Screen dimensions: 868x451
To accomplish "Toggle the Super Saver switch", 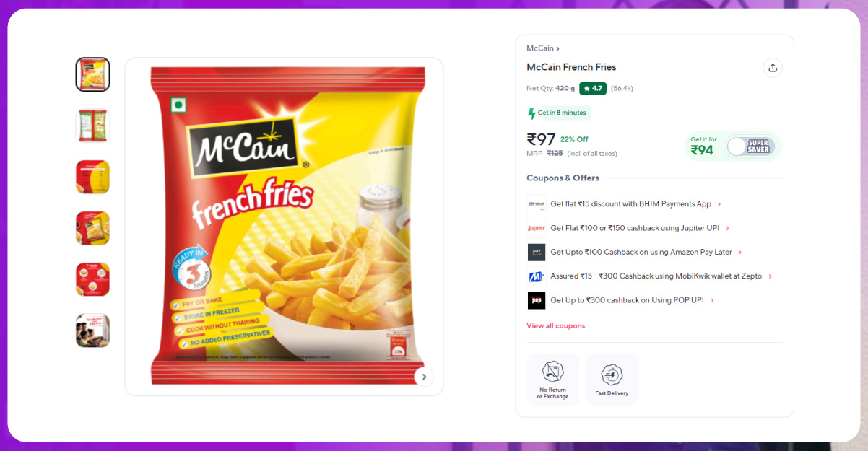I will [750, 146].
